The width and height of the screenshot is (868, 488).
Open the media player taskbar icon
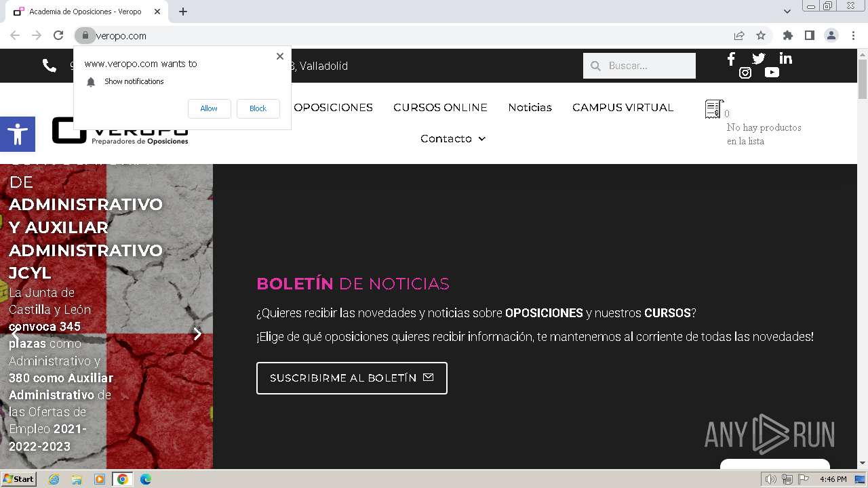pyautogui.click(x=100, y=479)
